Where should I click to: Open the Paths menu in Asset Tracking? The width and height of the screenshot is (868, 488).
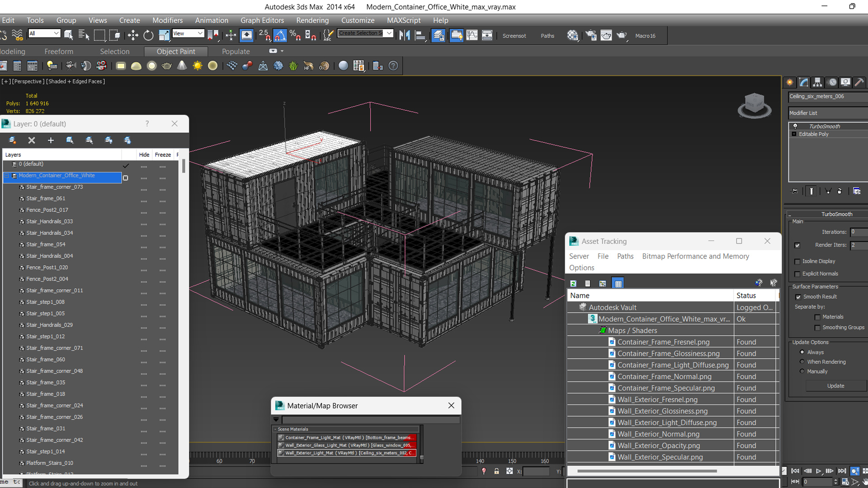click(x=625, y=256)
